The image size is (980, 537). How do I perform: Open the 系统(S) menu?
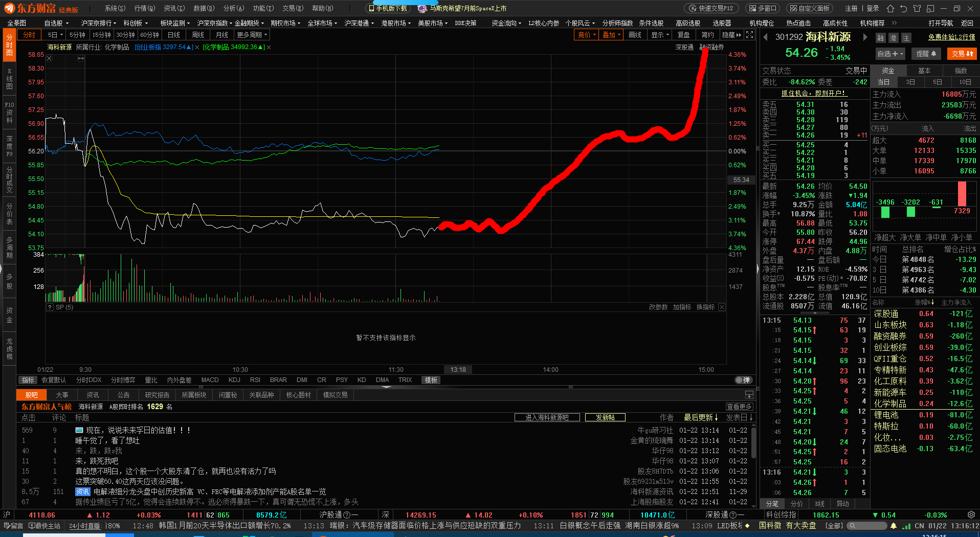coord(115,8)
